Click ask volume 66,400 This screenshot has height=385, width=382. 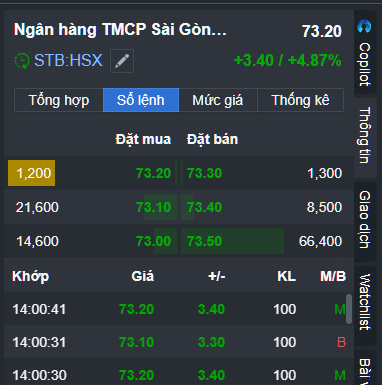[x=320, y=241]
